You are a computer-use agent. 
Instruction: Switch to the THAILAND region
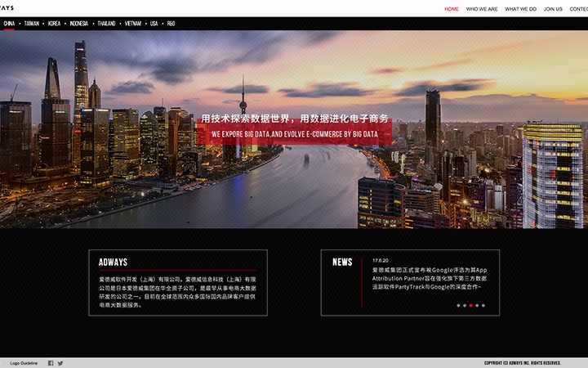106,23
